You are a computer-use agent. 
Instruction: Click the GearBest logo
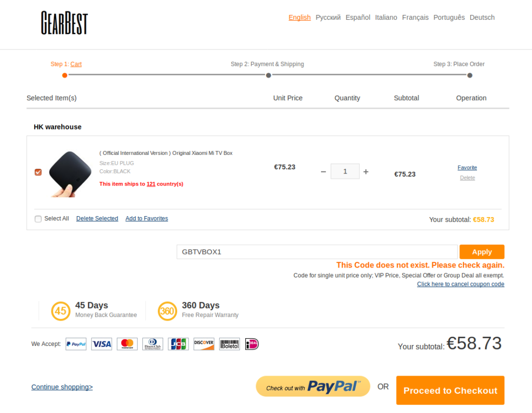coord(64,23)
